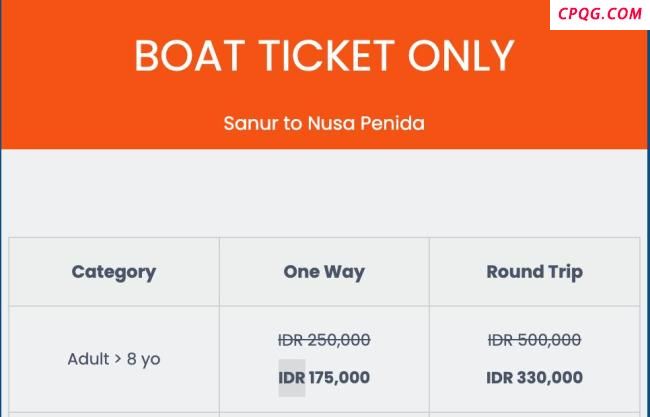Click the highlighted IDR text before 175,000
Screen dimensions: 650x417
[x=292, y=378]
